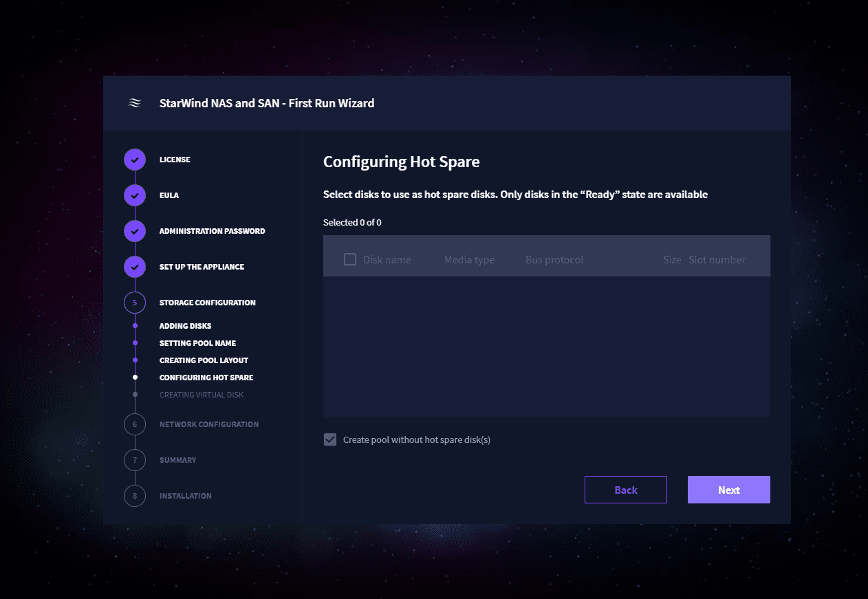This screenshot has width=868, height=599.
Task: Select the INSTALLATION step
Action: tap(186, 496)
